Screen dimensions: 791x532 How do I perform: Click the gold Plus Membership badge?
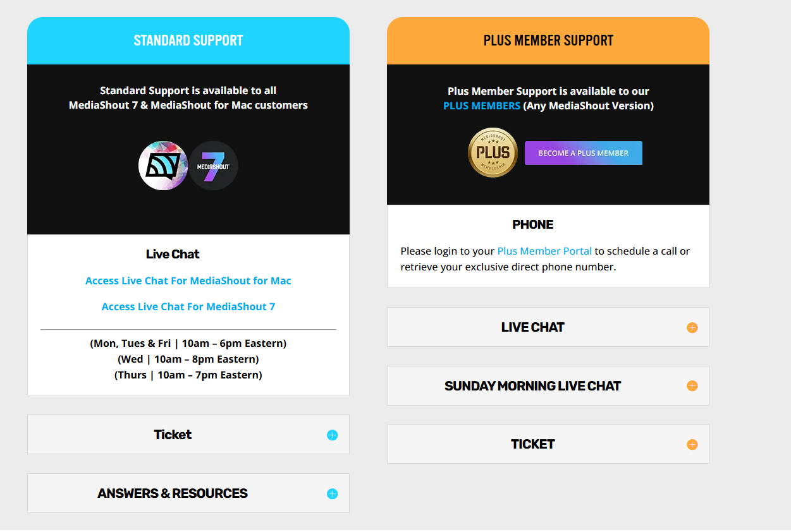493,152
